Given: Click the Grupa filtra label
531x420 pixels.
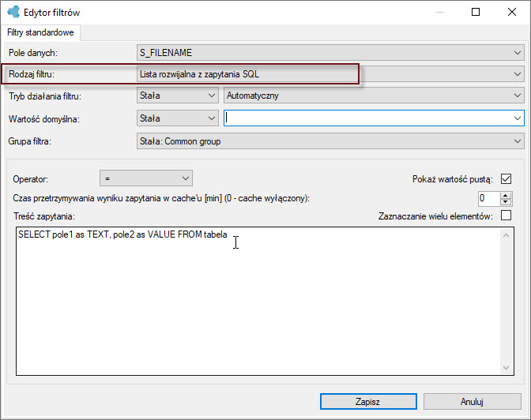Looking at the screenshot, I should 30,141.
